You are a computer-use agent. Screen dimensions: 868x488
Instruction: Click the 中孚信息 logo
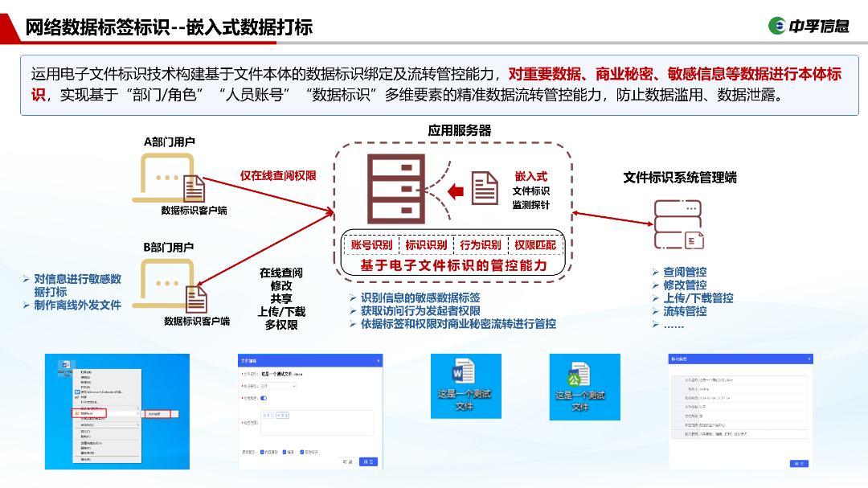[809, 25]
